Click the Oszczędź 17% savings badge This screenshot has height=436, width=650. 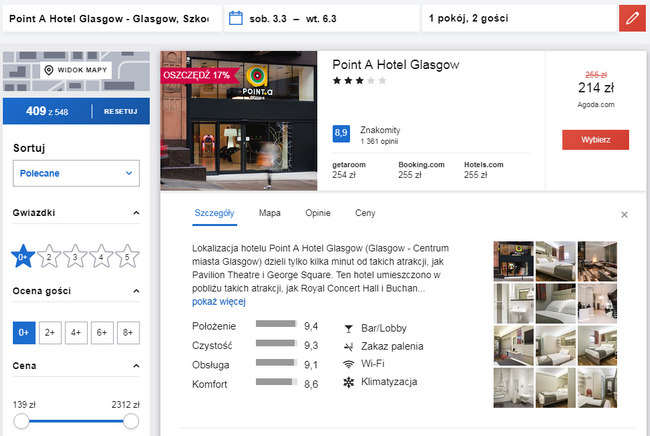[198, 75]
